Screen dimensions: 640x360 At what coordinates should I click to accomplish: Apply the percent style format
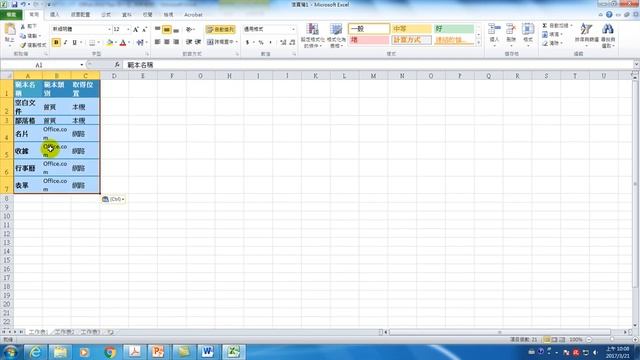pyautogui.click(x=261, y=42)
